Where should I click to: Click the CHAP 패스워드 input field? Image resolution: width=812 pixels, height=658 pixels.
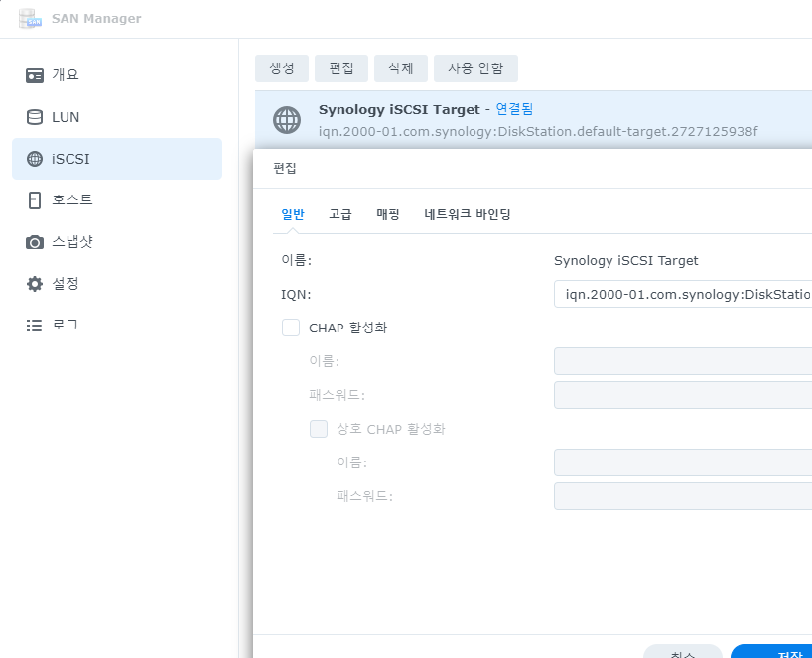(683, 395)
